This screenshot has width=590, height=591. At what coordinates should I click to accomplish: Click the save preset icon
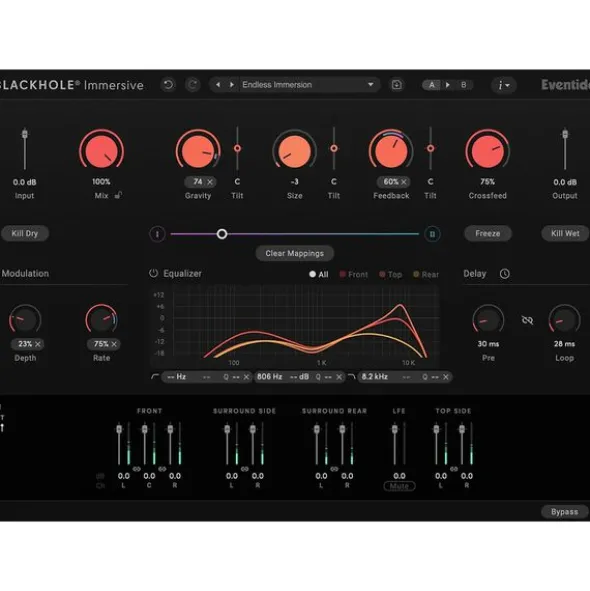tap(397, 85)
